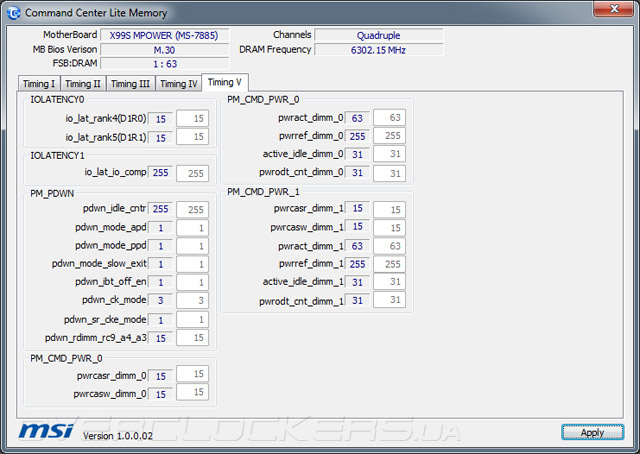640x454 pixels.
Task: Close the Command Center Lite Memory window
Action: coord(613,9)
